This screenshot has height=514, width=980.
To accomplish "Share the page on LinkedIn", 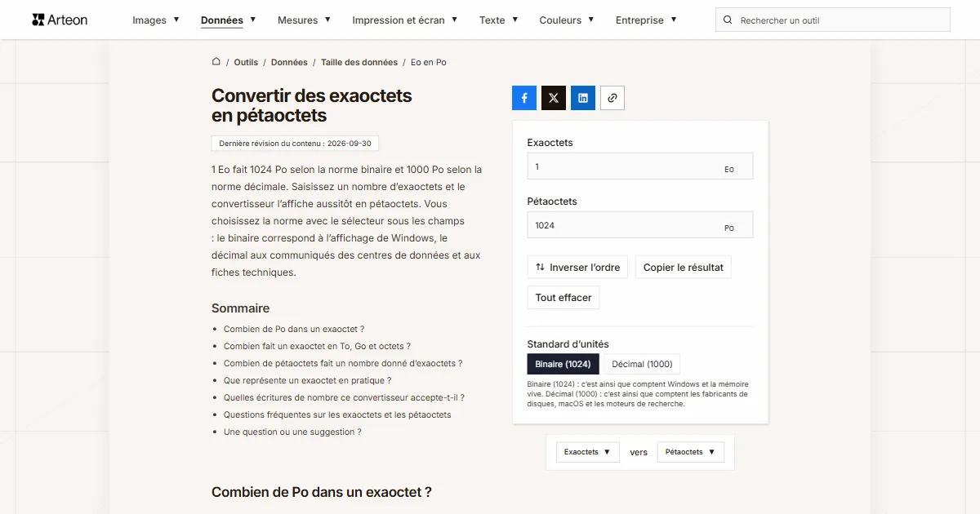I will [x=583, y=98].
